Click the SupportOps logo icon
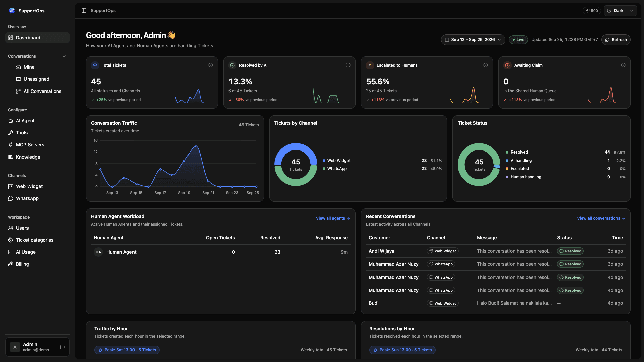Viewport: 644px width, 362px height. point(12,11)
